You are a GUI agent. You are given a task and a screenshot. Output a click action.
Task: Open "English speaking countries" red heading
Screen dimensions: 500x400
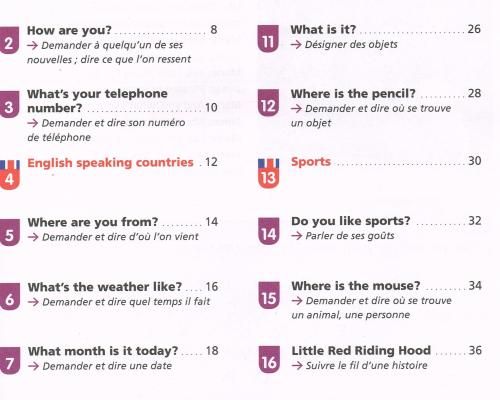tap(110, 163)
